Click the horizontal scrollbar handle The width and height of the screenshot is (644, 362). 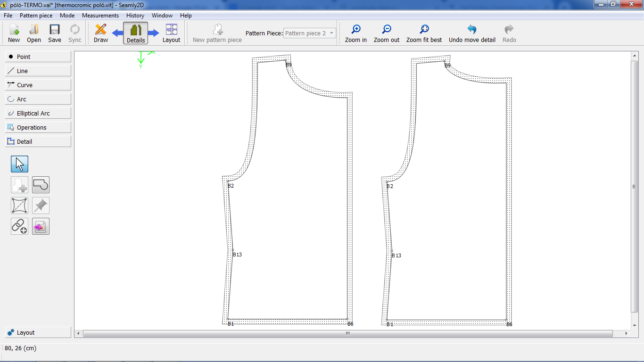pos(348,333)
